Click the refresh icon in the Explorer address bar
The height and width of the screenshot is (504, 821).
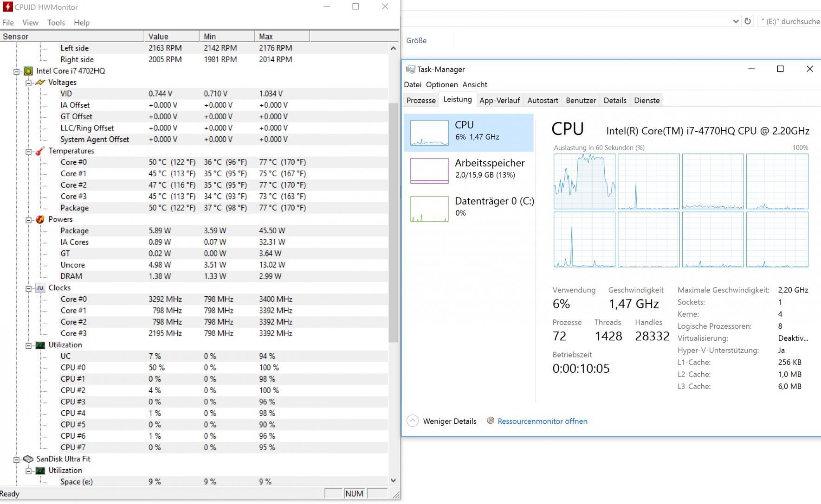click(x=747, y=21)
